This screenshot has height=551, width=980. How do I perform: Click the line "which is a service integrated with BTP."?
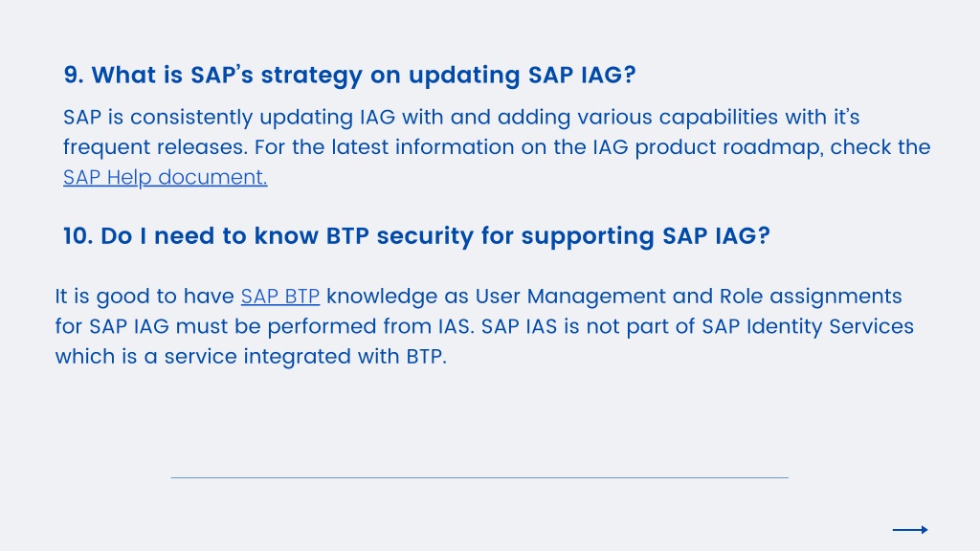(x=251, y=357)
